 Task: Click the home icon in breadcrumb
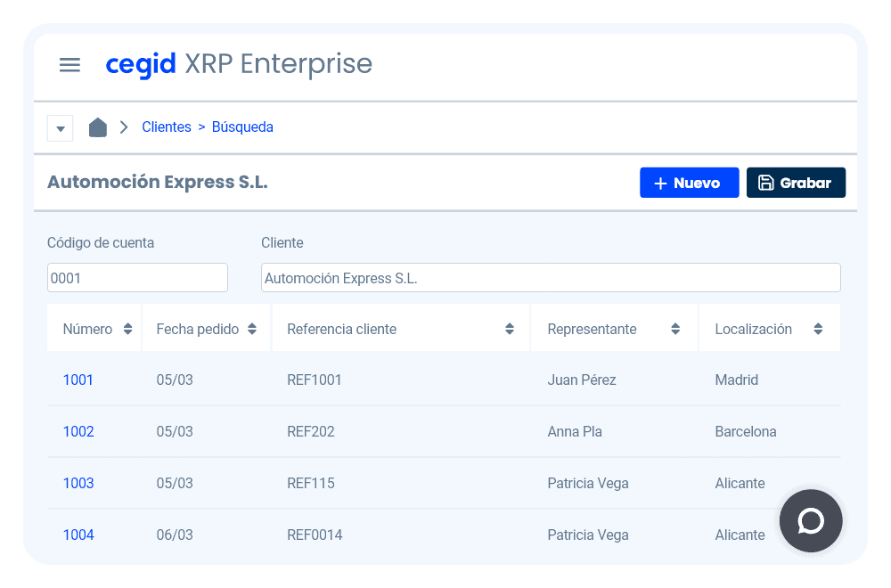tap(98, 127)
